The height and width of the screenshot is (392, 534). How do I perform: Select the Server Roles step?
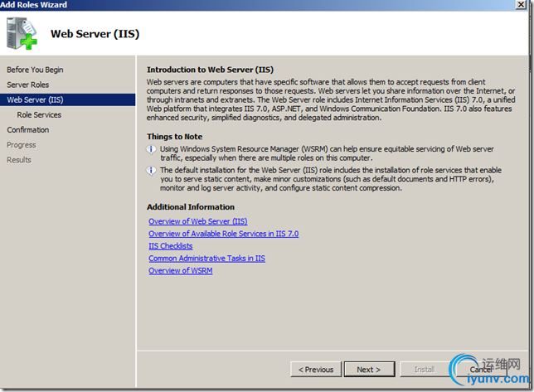28,85
